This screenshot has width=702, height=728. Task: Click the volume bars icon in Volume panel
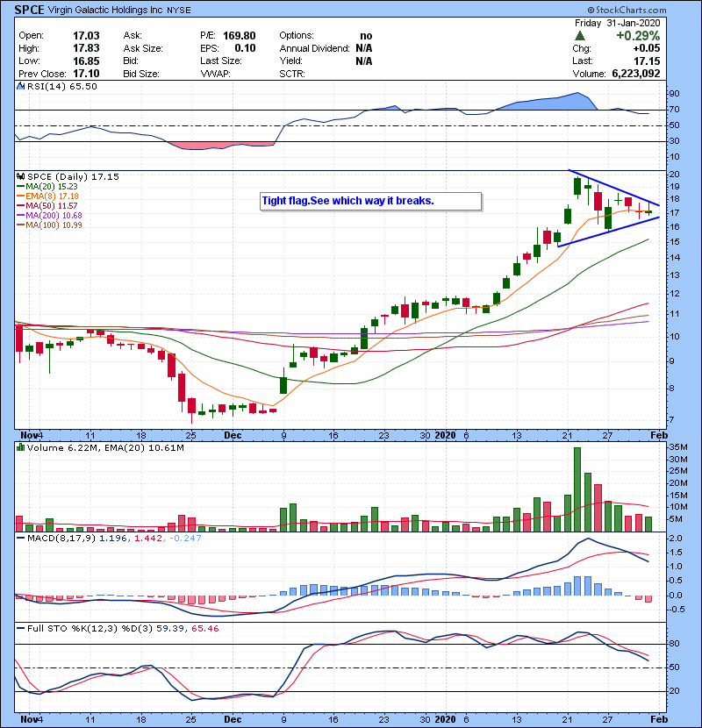coord(20,447)
